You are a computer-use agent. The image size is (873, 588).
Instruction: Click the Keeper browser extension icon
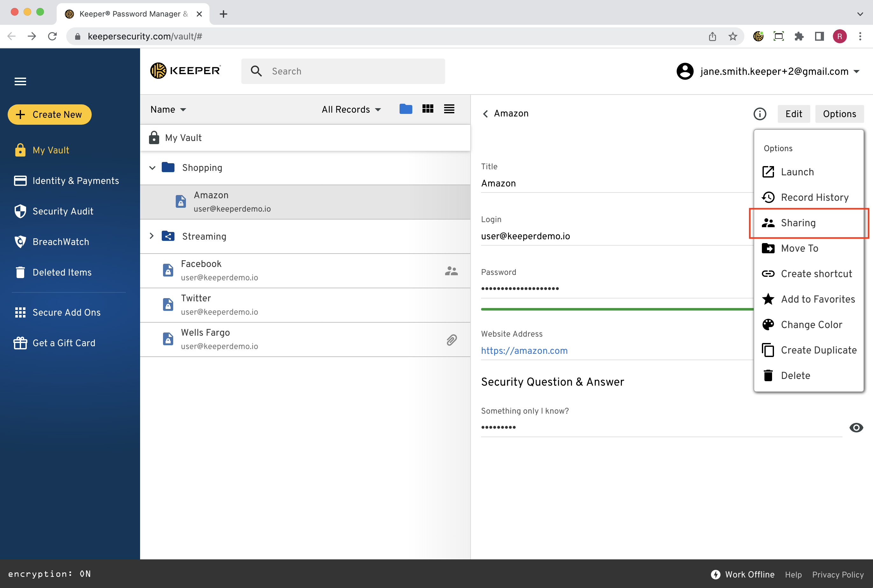click(x=758, y=36)
